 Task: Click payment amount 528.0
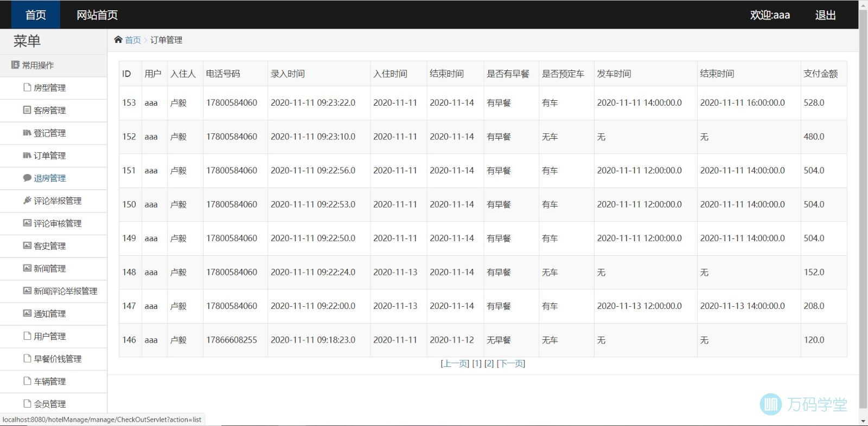coord(814,103)
